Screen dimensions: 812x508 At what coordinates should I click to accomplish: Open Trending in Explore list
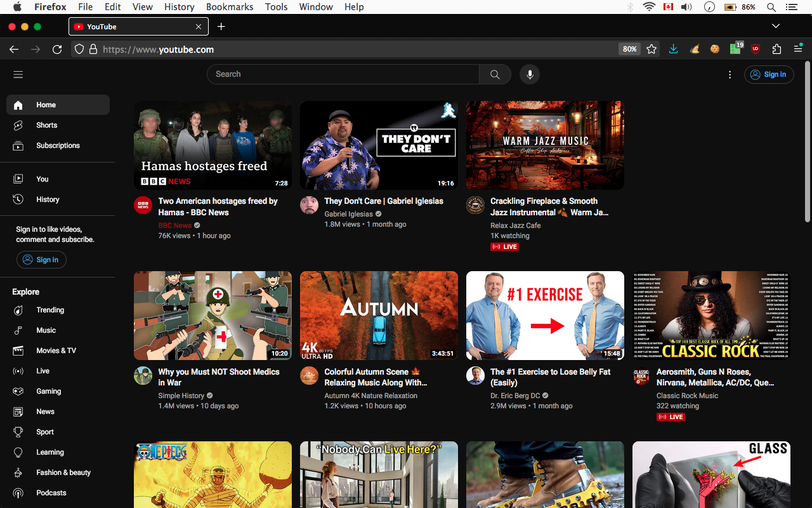pyautogui.click(x=58, y=310)
